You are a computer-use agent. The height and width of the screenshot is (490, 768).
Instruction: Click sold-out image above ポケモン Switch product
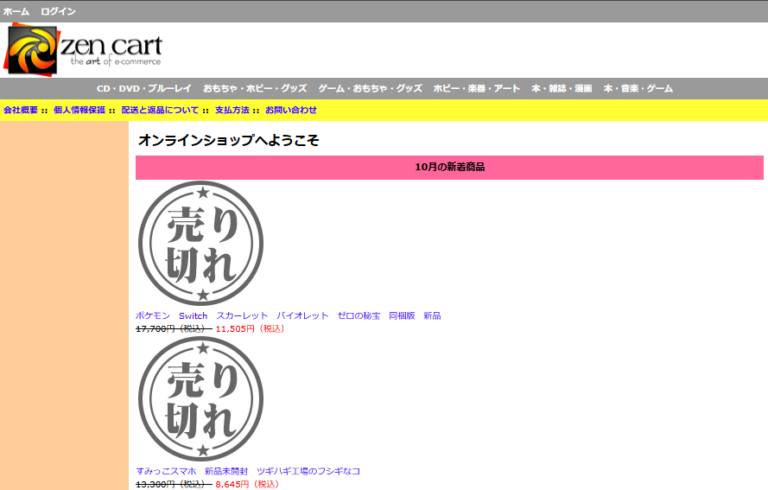coord(201,244)
